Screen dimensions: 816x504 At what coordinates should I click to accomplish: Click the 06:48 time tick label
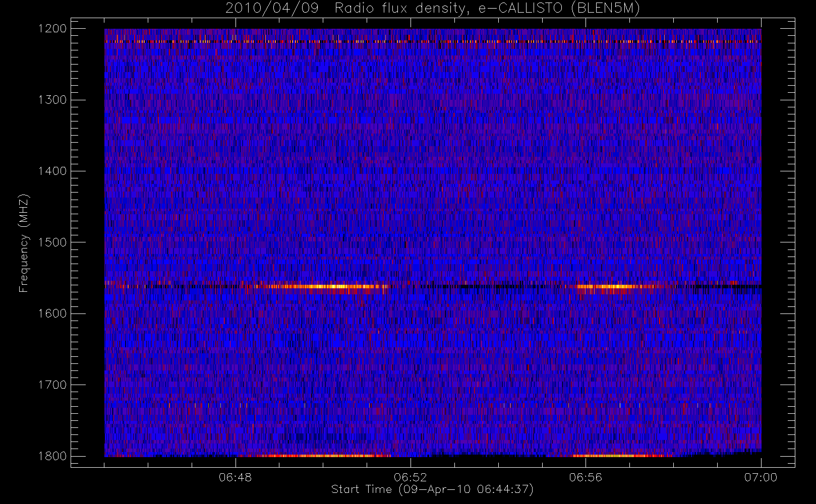(236, 477)
